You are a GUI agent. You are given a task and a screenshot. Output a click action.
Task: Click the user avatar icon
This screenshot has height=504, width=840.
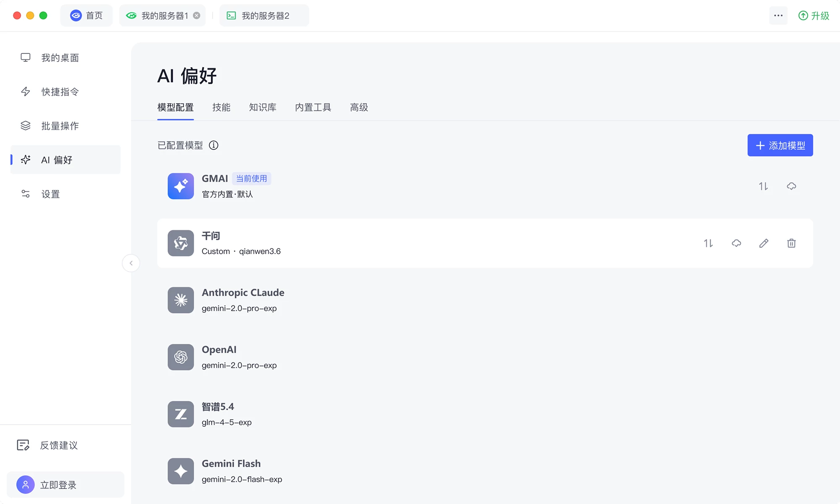(25, 485)
